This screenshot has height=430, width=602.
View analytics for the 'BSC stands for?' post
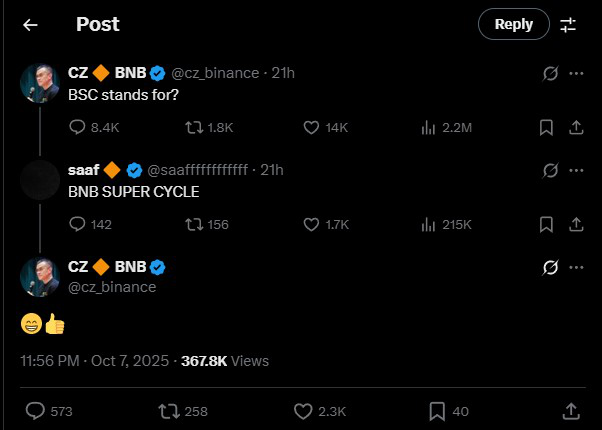tap(428, 127)
